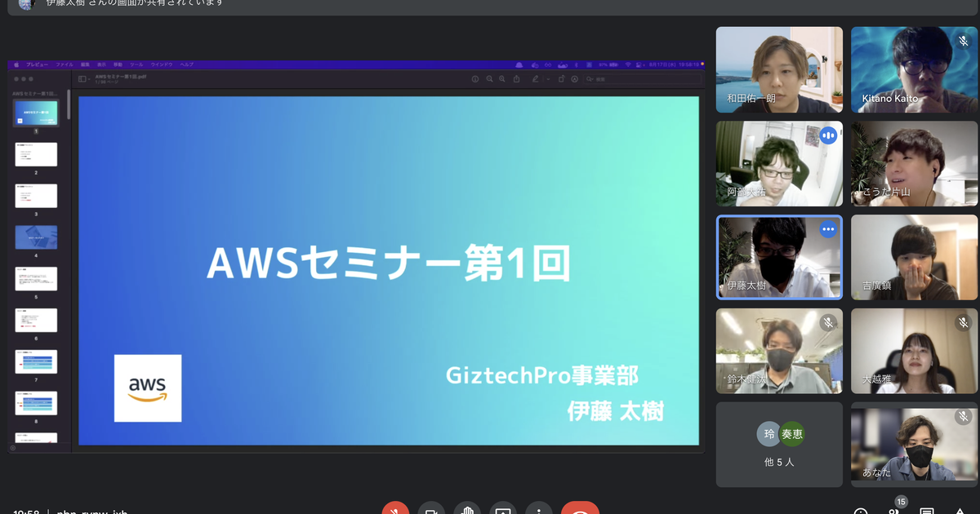
Task: Select page 1 thumbnail in sidebar
Action: pos(36,113)
